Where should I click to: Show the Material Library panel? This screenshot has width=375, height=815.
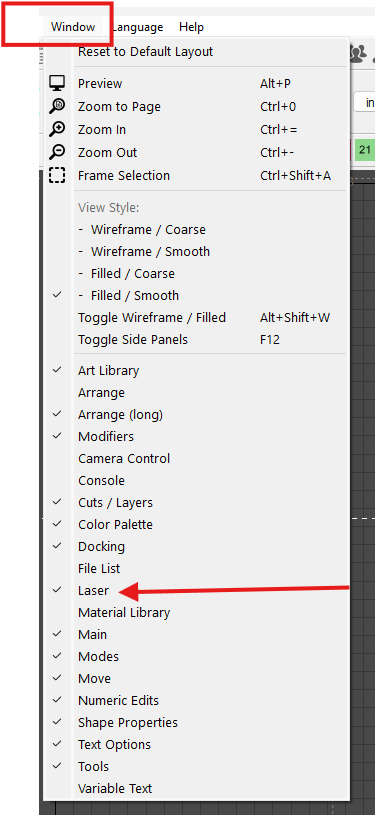[197, 612]
